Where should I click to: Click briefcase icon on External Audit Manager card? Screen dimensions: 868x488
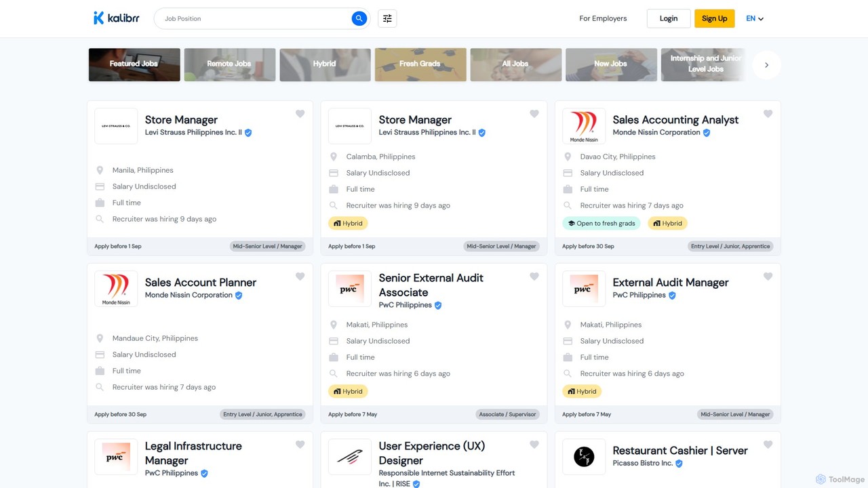[568, 357]
